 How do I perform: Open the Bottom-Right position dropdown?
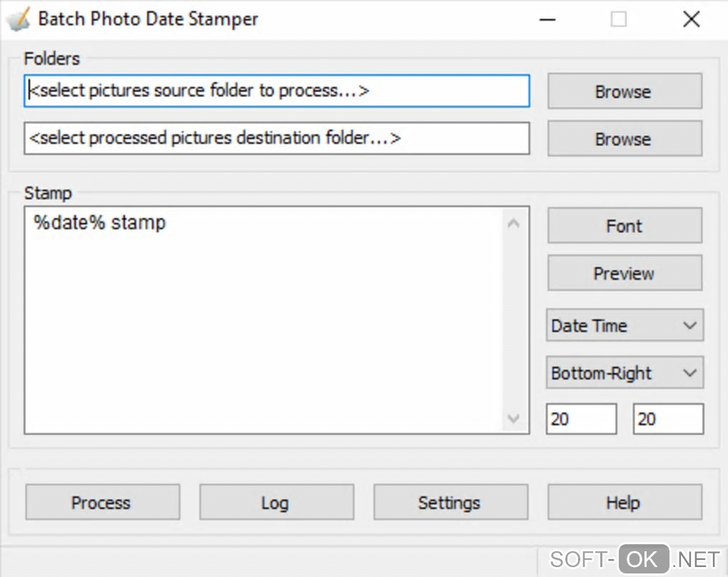pyautogui.click(x=625, y=373)
